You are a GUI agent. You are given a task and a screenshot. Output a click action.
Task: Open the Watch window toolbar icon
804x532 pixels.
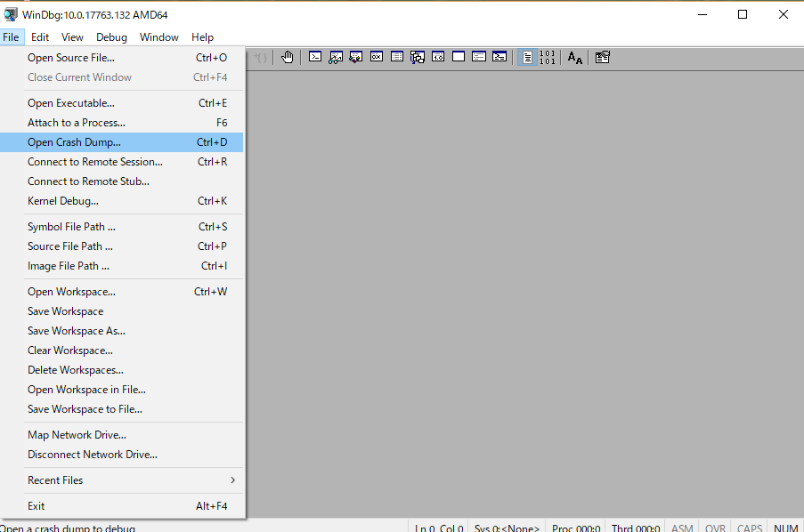click(x=336, y=57)
